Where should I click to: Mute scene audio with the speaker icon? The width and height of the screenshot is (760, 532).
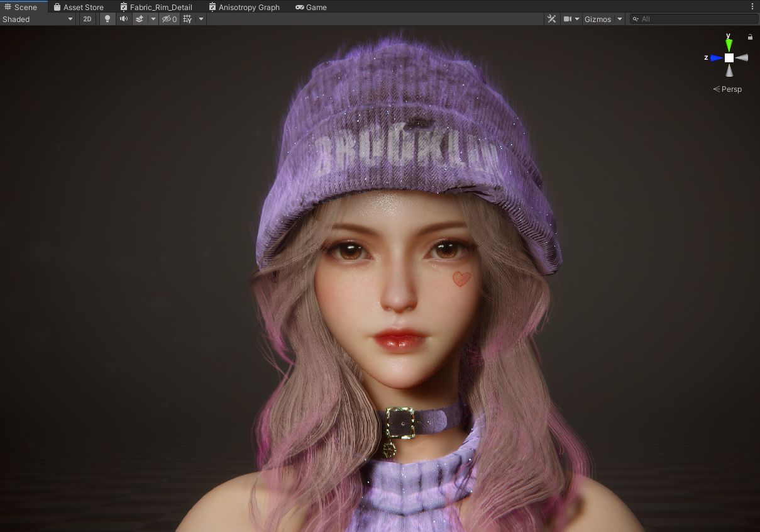pos(123,19)
